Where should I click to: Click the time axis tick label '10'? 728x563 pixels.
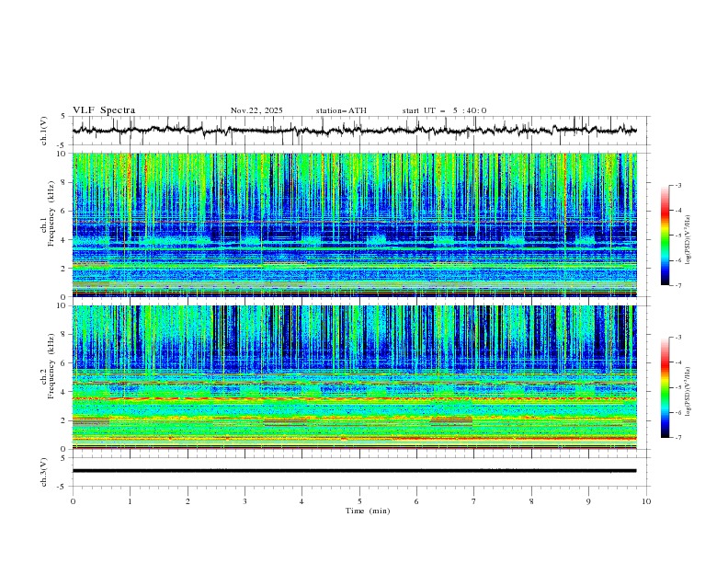646,501
